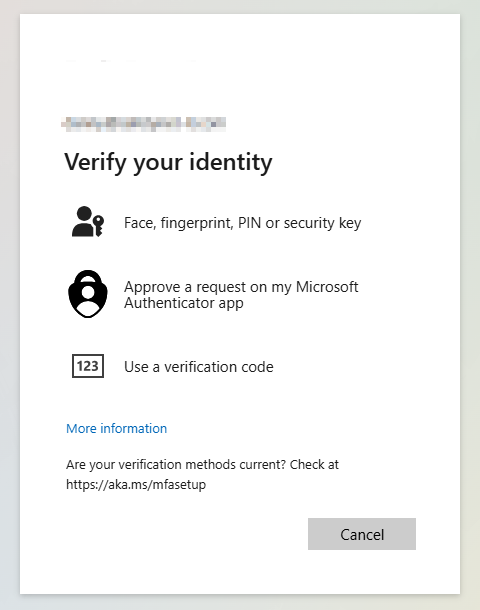This screenshot has width=480, height=610.
Task: Click the 'Check at' text near the bottom
Action: point(314,464)
